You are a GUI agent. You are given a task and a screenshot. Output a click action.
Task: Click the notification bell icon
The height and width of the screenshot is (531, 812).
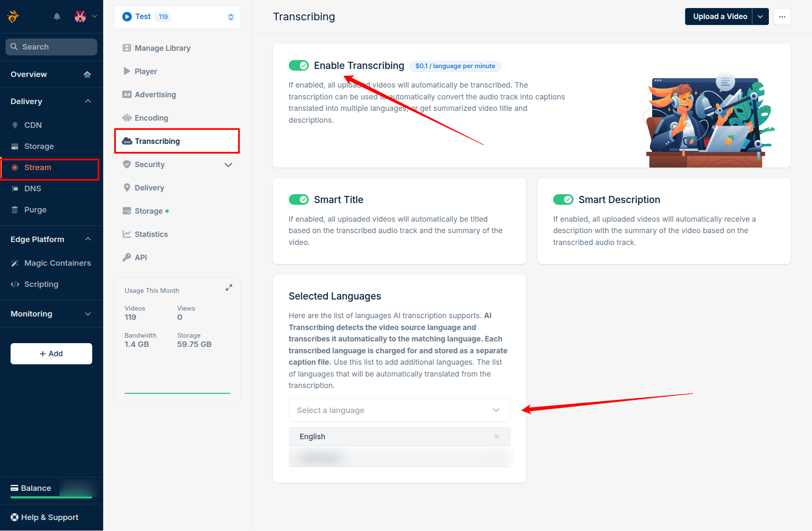click(x=57, y=17)
